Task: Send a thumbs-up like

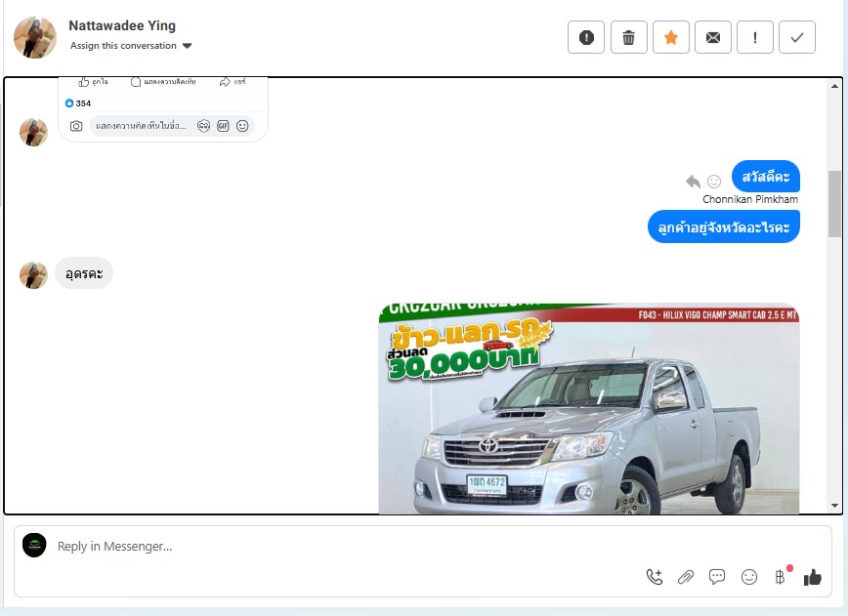Action: [x=812, y=577]
